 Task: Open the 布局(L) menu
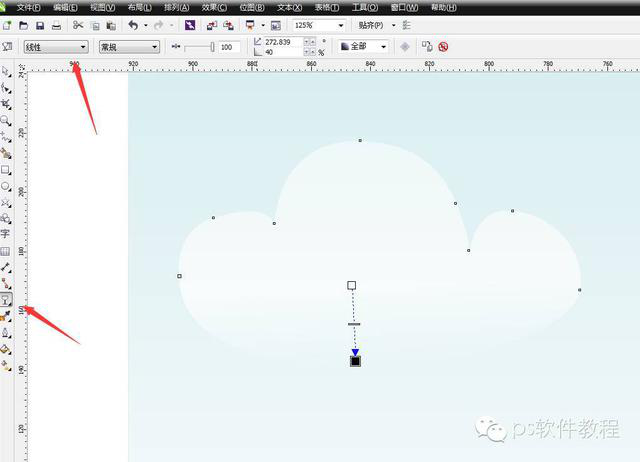point(140,7)
